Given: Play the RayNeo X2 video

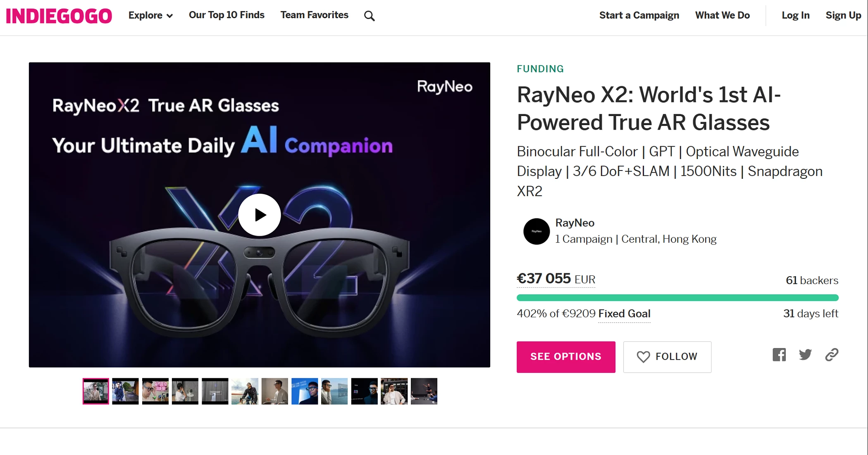Looking at the screenshot, I should tap(259, 215).
